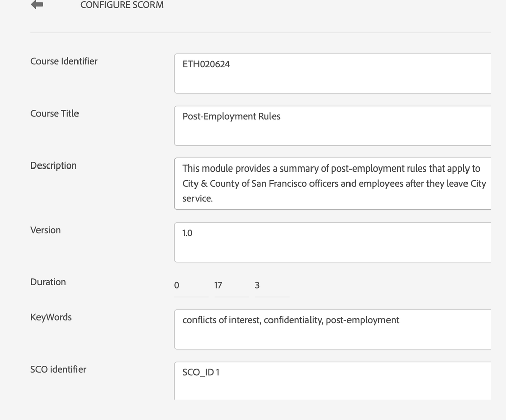Select the Description text area
The image size is (506, 420).
[x=332, y=184]
